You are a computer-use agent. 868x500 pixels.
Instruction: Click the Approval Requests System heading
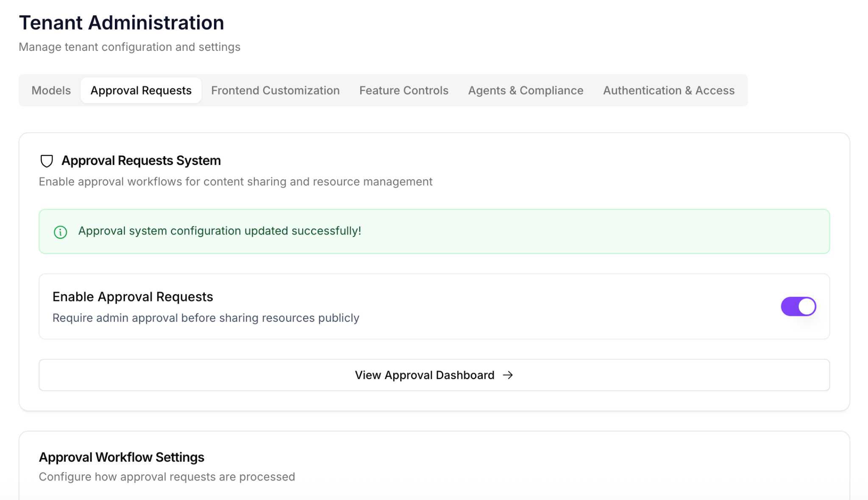point(141,161)
